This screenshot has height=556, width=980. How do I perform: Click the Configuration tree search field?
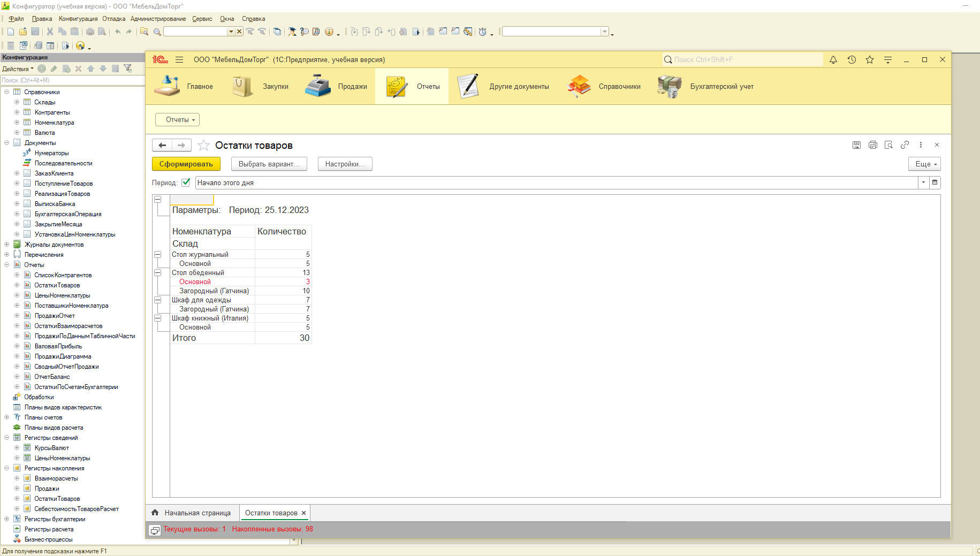coord(72,80)
